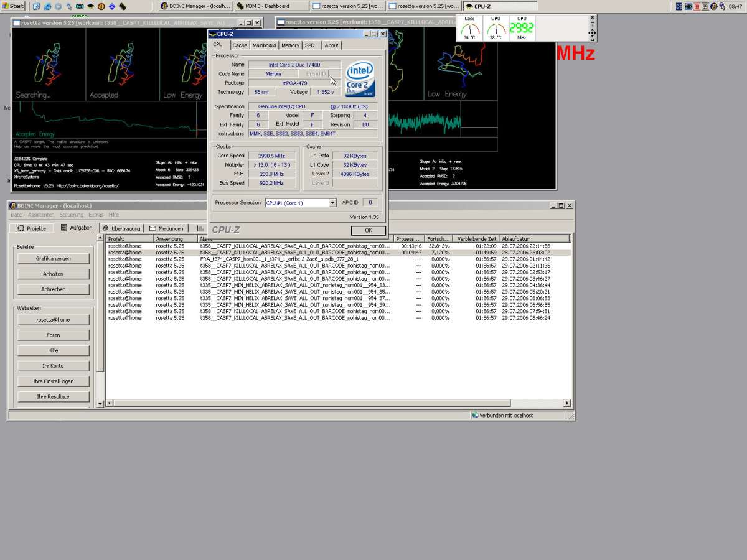
Task: Click the Abbrechen button
Action: (x=54, y=289)
